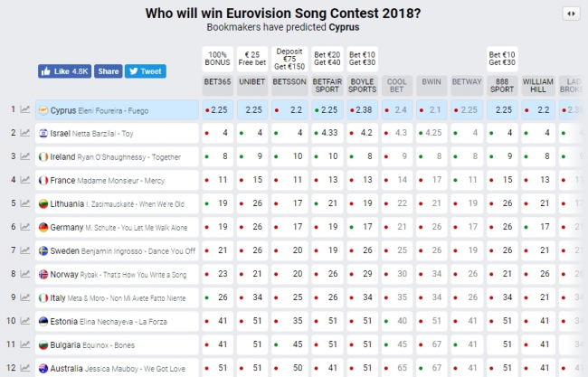Viewport: 588px width, 377px height.
Task: Like the page on Facebook
Action: tap(64, 71)
